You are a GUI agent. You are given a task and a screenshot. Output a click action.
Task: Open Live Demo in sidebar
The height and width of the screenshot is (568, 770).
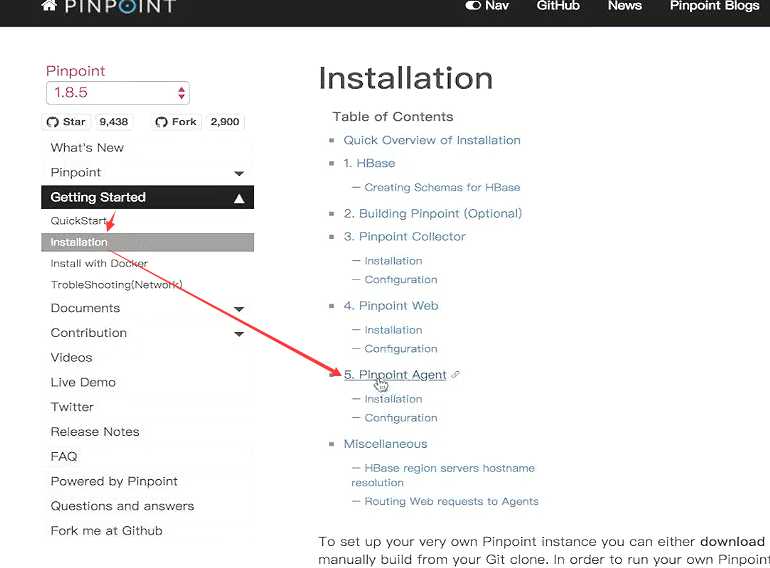[83, 382]
